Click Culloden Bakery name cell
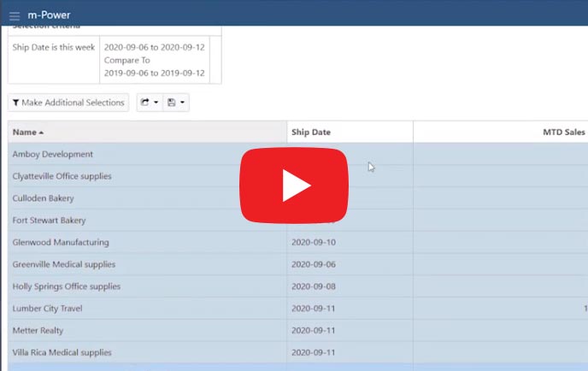This screenshot has height=371, width=588. (x=44, y=198)
